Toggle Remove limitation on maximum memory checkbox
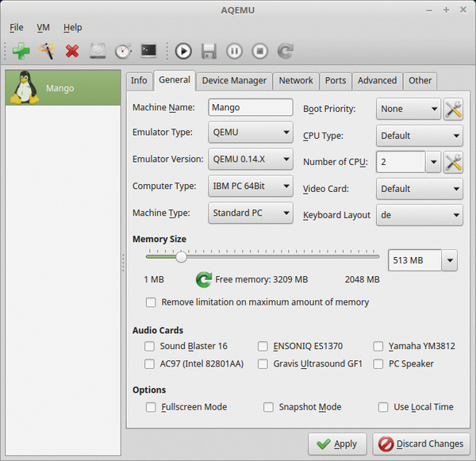The image size is (476, 461). (151, 302)
